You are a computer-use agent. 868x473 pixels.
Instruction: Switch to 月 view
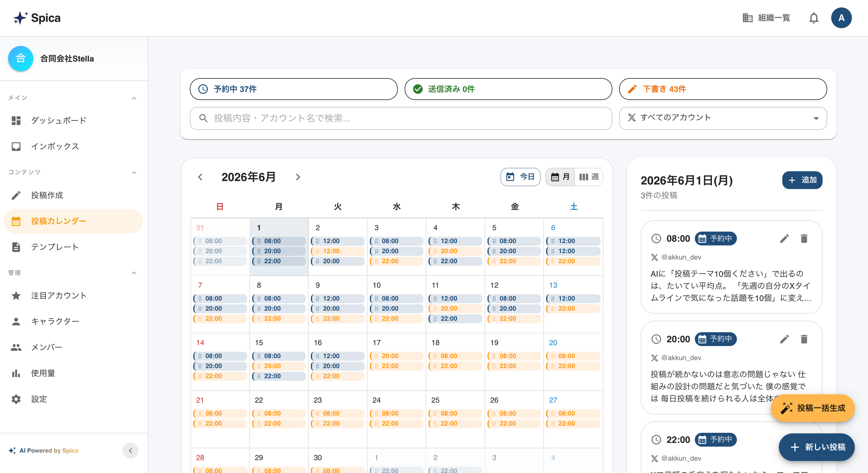click(x=560, y=177)
